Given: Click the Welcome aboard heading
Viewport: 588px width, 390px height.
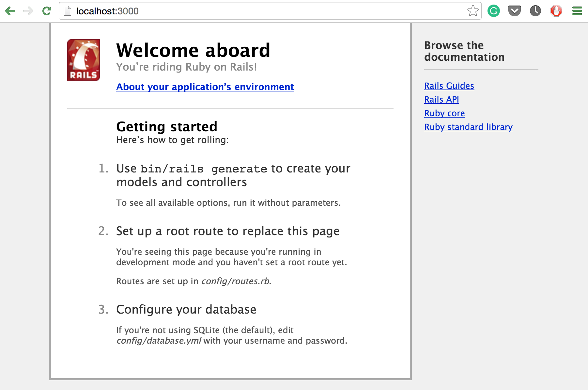Looking at the screenshot, I should (x=193, y=50).
